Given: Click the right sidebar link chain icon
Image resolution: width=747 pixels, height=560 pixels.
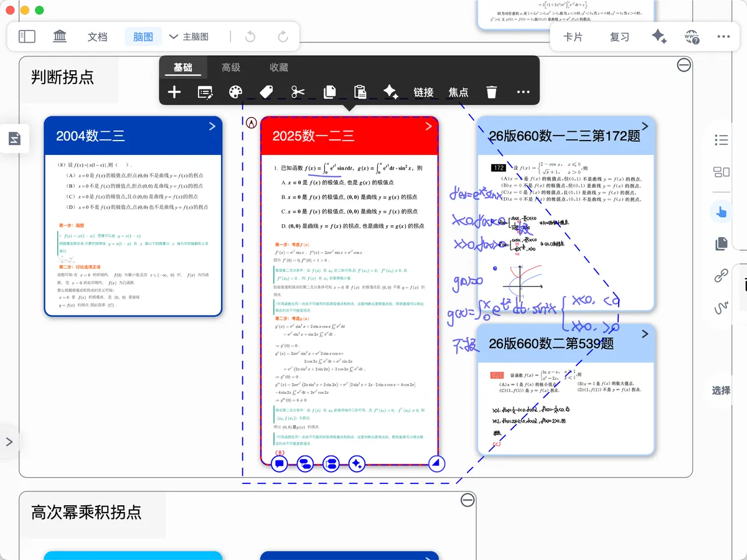Looking at the screenshot, I should [721, 276].
